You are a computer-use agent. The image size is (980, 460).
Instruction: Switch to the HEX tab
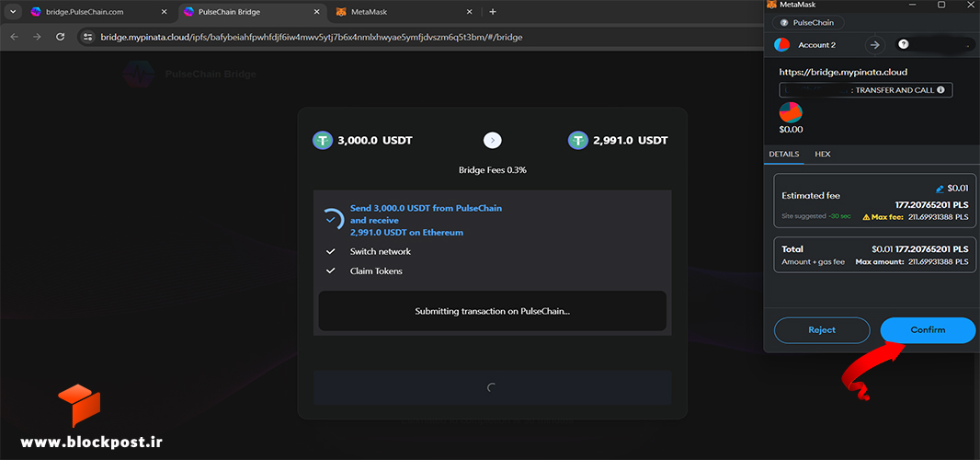click(x=823, y=154)
